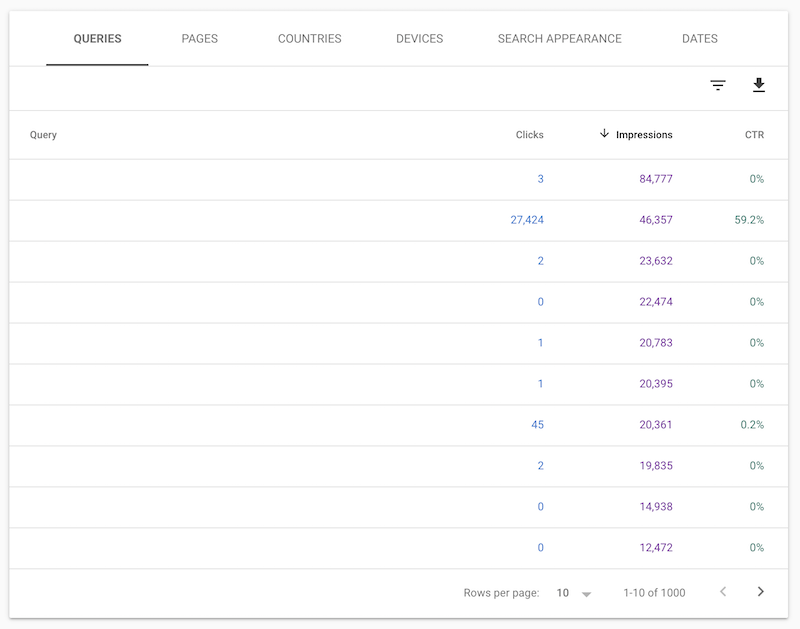This screenshot has width=800, height=629.
Task: Open the Rows per page dropdown
Action: coord(573,593)
